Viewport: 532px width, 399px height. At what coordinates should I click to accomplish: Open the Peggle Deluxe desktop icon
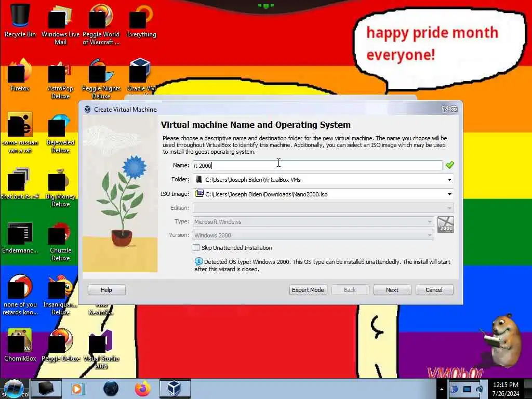[60, 344]
